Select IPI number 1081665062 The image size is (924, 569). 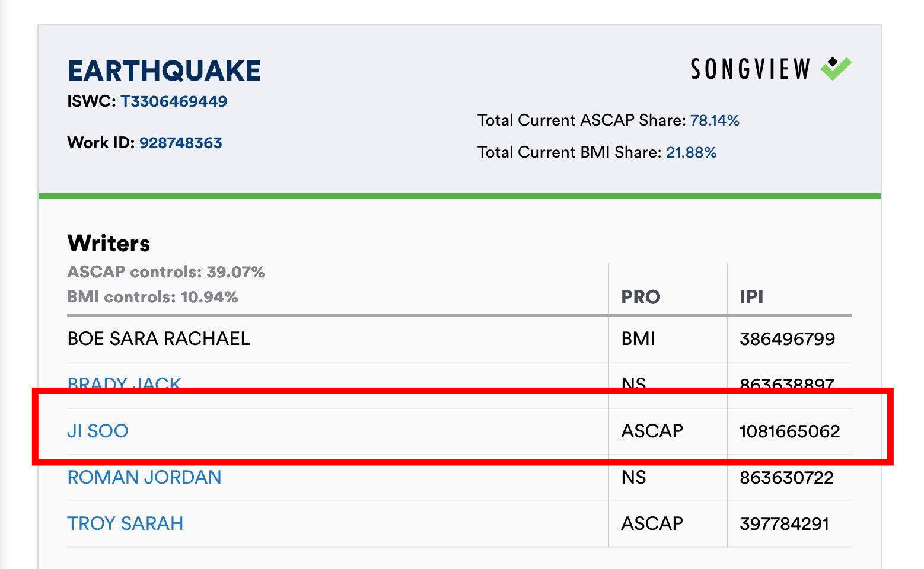[x=789, y=431]
